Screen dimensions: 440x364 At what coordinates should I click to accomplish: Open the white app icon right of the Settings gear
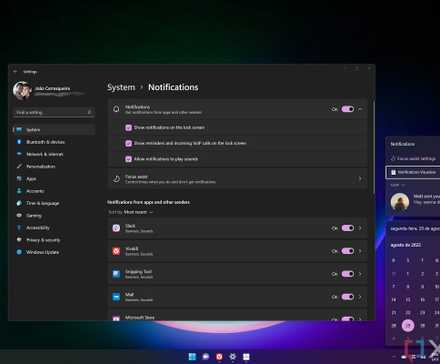(x=246, y=357)
